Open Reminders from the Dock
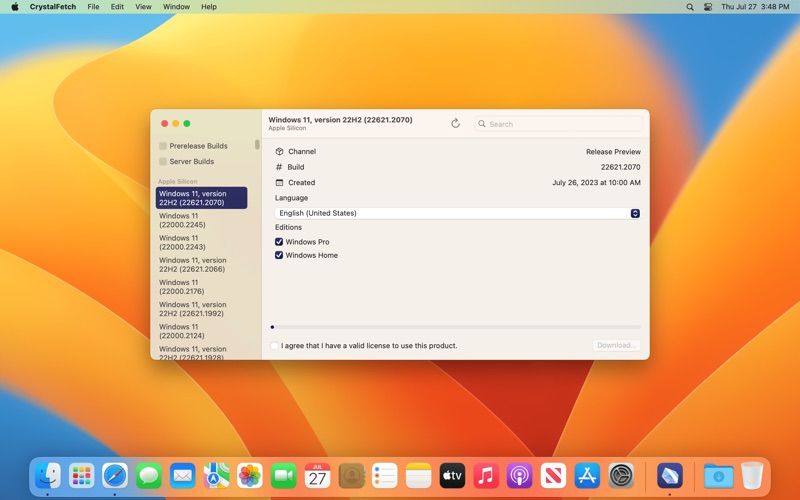 tap(385, 476)
